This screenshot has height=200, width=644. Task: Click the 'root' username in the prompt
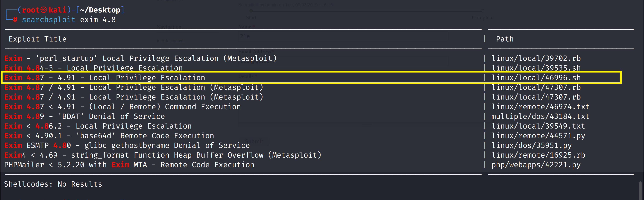pyautogui.click(x=31, y=10)
